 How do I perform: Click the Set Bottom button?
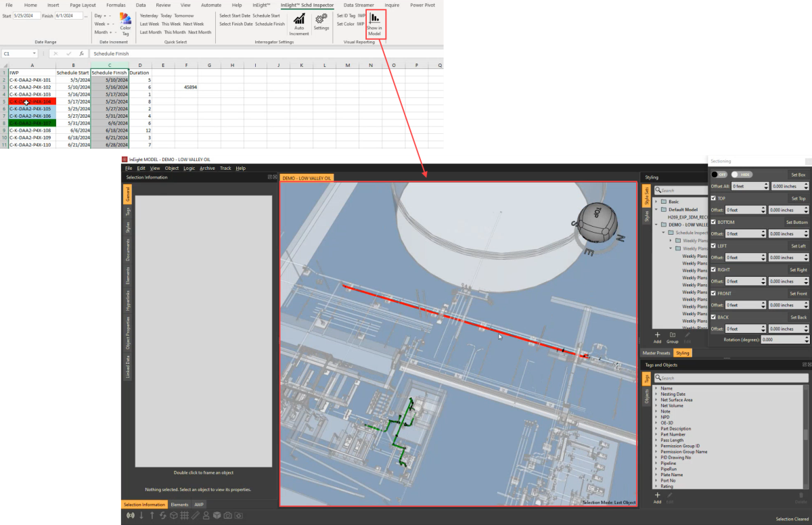coord(796,222)
